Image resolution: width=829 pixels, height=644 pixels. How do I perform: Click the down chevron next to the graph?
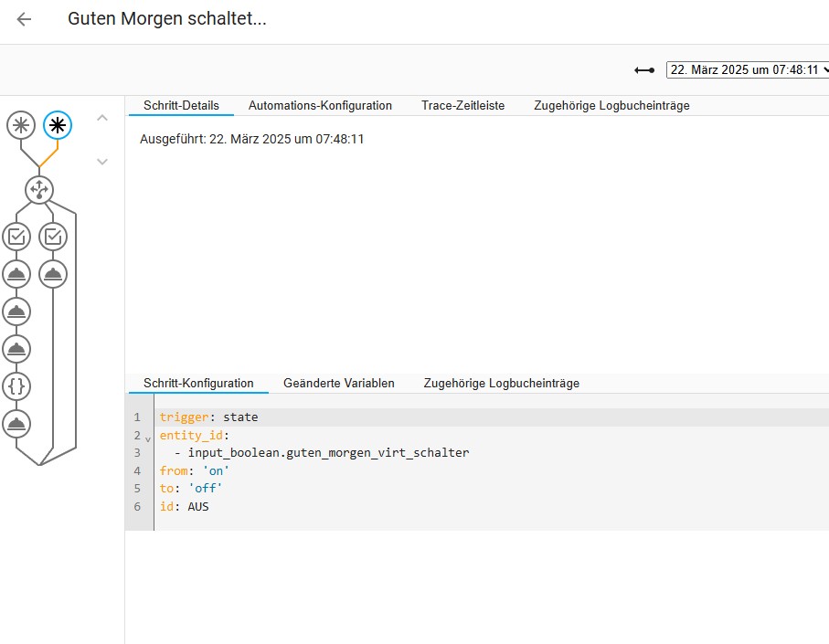click(102, 162)
